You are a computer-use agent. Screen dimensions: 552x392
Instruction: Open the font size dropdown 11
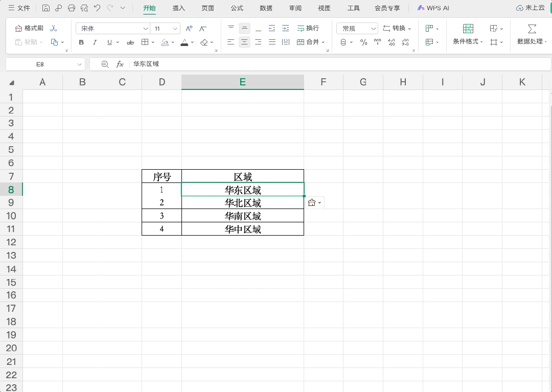click(x=165, y=29)
